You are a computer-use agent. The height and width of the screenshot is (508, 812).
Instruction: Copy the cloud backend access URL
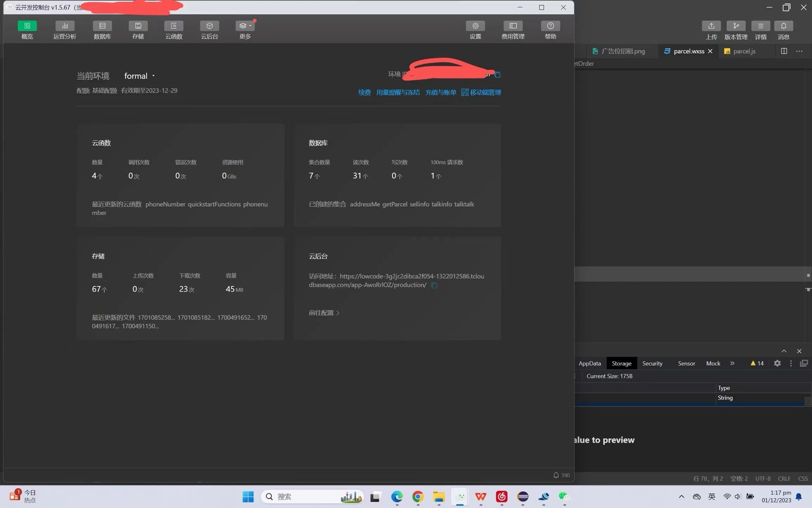[434, 285]
